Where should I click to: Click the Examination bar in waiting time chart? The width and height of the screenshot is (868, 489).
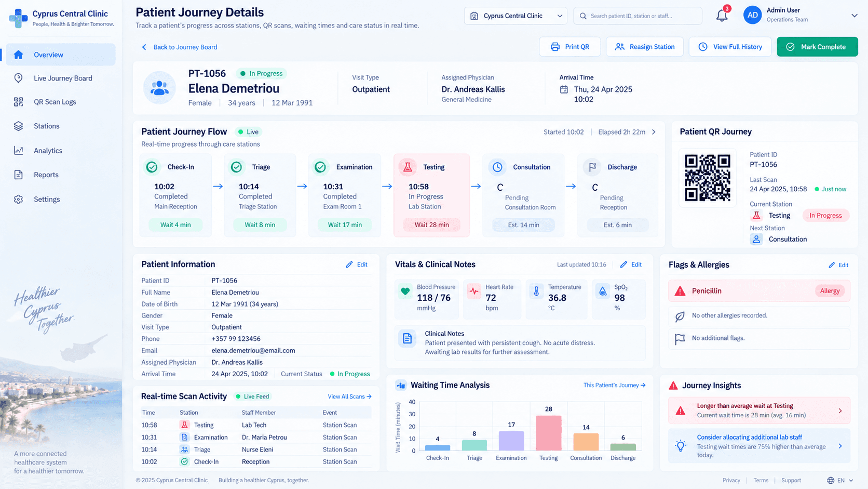(511, 441)
